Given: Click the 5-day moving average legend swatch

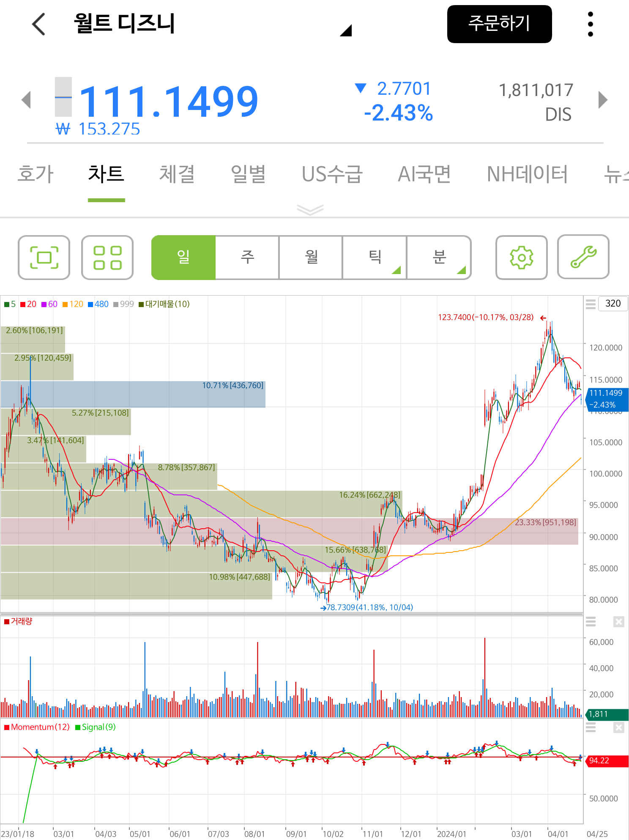Looking at the screenshot, I should tap(7, 305).
